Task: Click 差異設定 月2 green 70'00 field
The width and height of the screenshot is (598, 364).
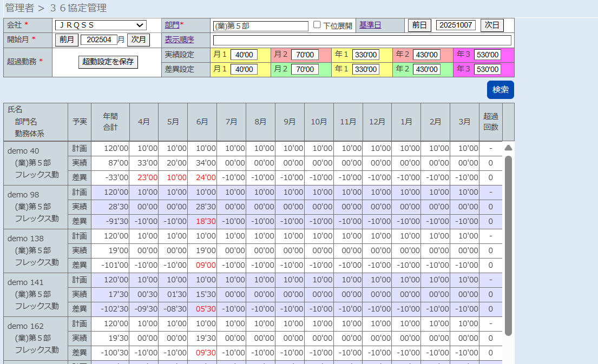Action: 305,69
